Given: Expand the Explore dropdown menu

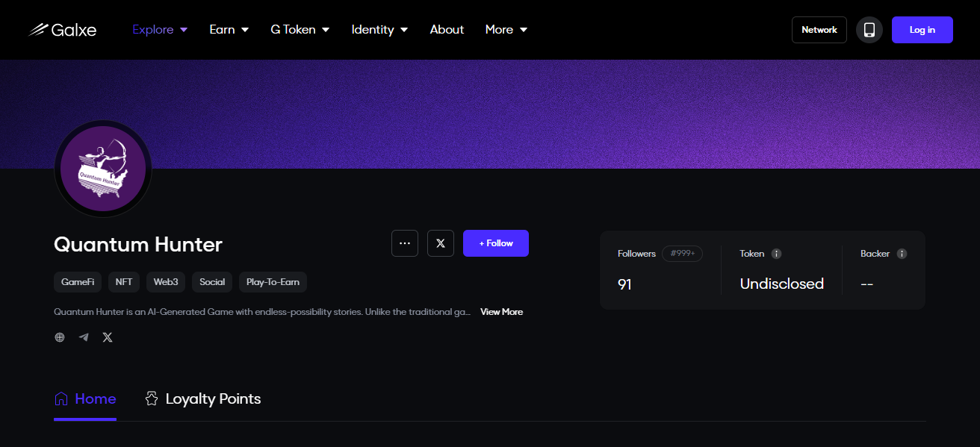Looking at the screenshot, I should 160,30.
